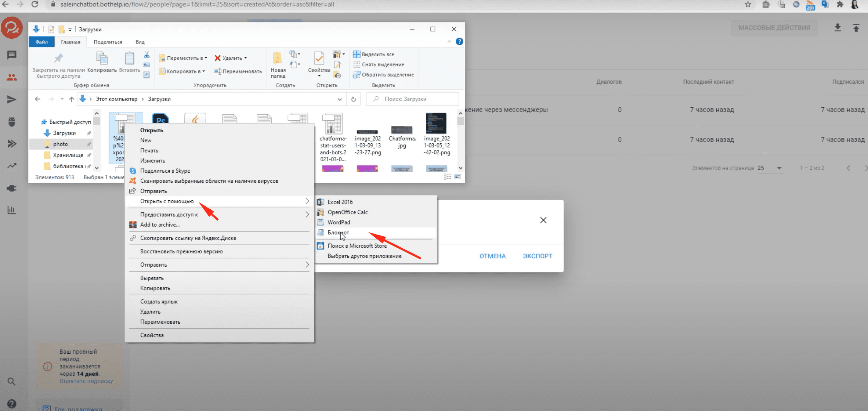The height and width of the screenshot is (411, 868).
Task: Open file with Notepad (Блокнот)
Action: point(338,232)
